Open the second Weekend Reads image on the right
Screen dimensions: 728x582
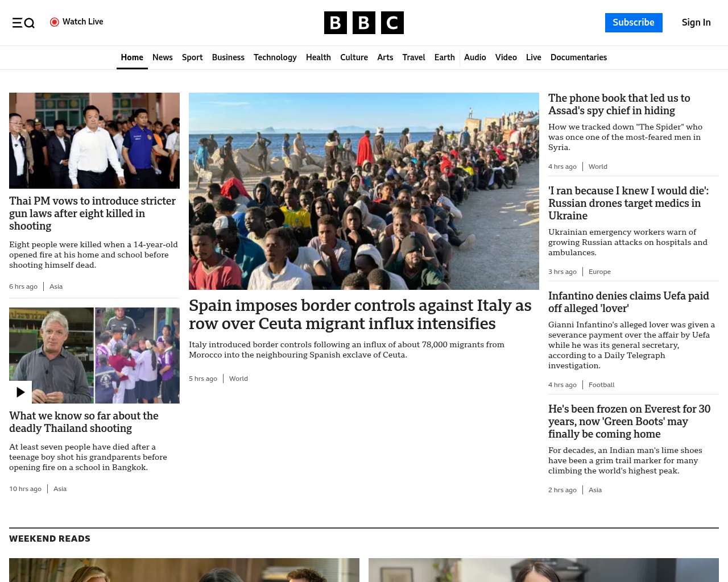(544, 570)
